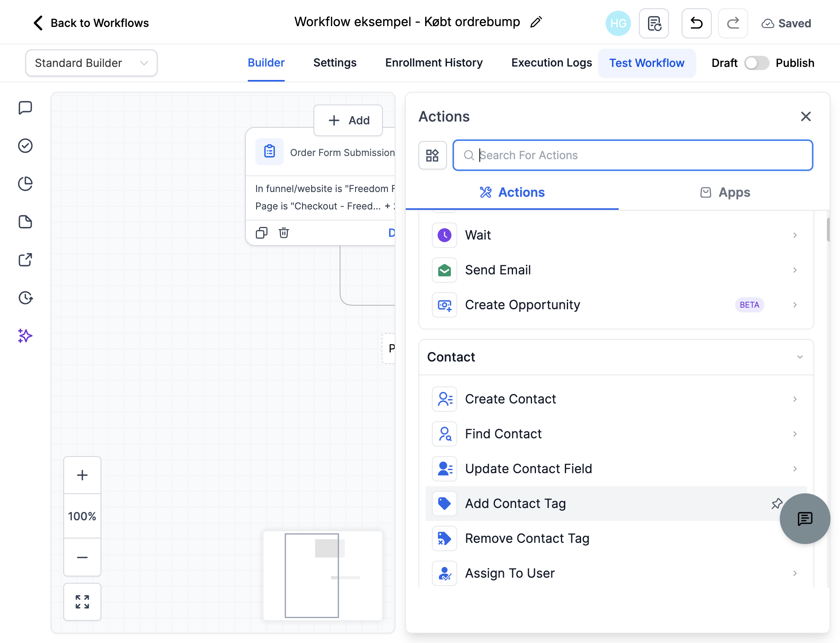Expand the Create Opportunity action chevron
Image resolution: width=840 pixels, height=643 pixels.
tap(795, 305)
